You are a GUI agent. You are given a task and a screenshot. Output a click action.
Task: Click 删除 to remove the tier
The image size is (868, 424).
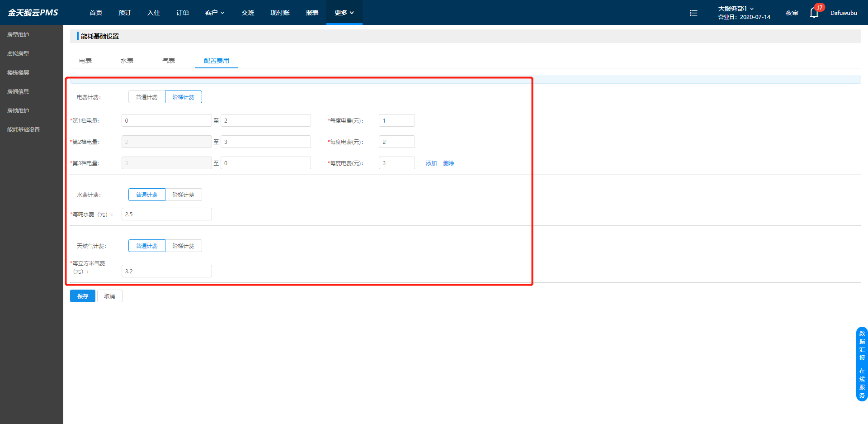(x=448, y=163)
